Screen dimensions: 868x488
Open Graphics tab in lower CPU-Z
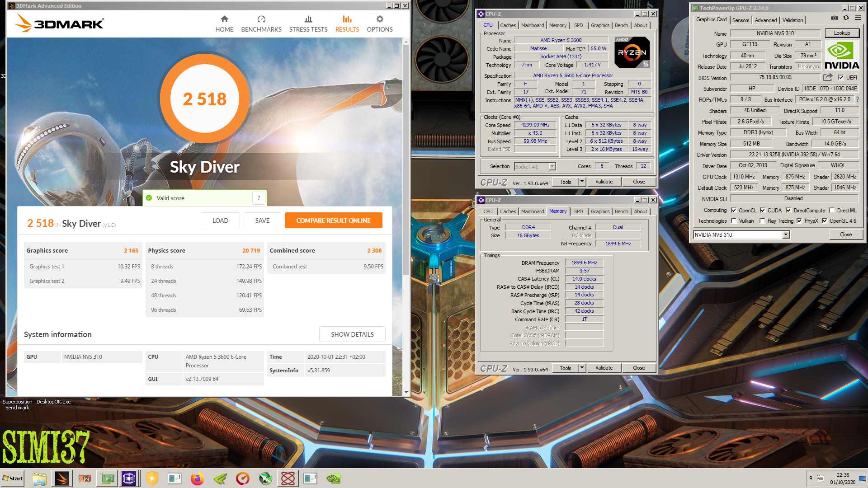(x=600, y=211)
